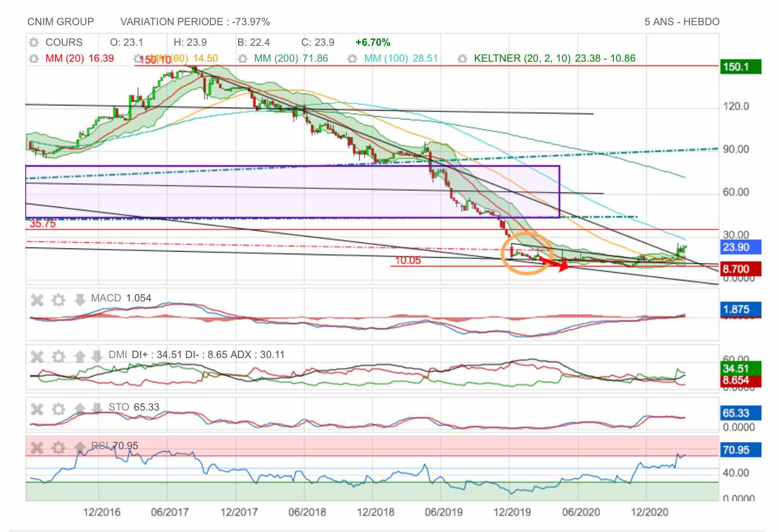
Task: Open settings gear for KELTNER indicator
Action: pos(462,58)
